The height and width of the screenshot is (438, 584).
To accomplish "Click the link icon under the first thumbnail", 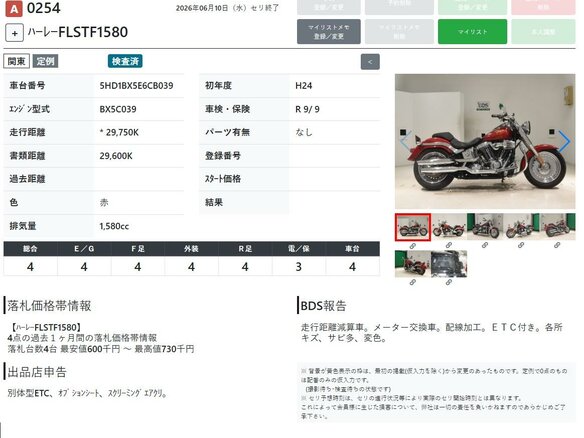I will point(413,246).
